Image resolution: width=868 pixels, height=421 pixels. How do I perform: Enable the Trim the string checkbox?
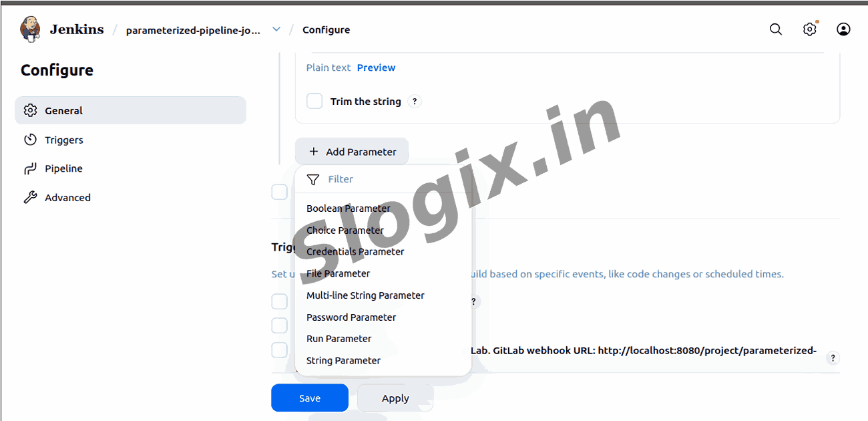(314, 102)
